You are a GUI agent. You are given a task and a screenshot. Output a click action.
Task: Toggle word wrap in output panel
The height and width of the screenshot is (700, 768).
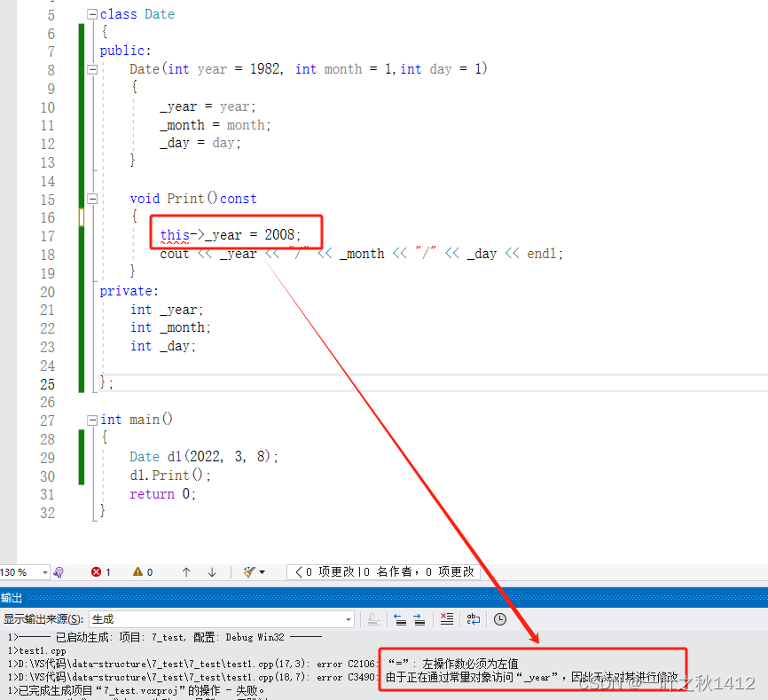click(474, 619)
